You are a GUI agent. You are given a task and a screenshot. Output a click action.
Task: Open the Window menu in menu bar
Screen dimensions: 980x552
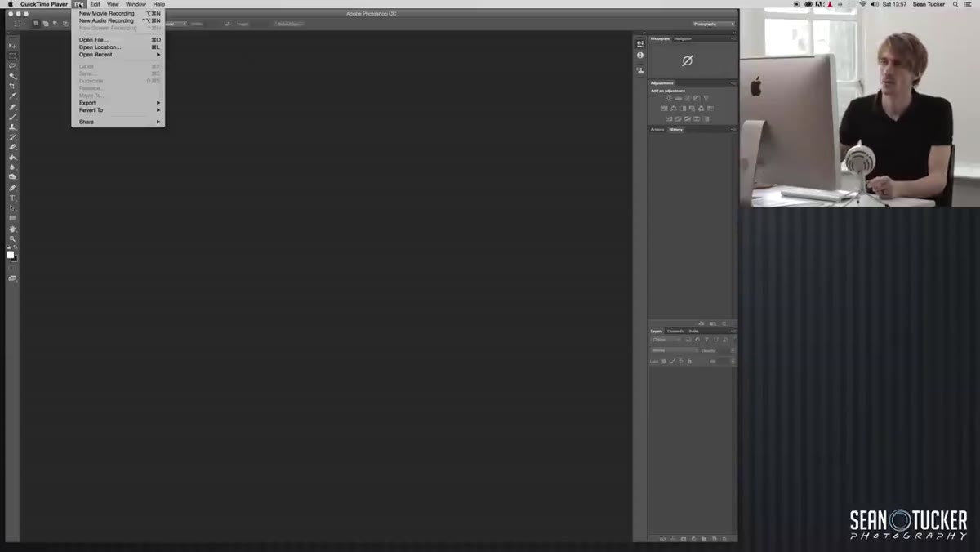click(x=136, y=4)
